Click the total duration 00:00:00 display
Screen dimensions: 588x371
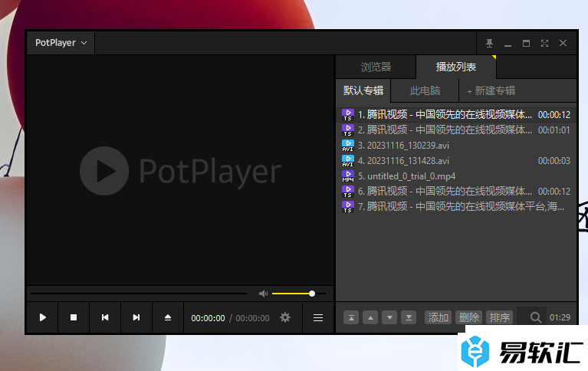click(252, 318)
